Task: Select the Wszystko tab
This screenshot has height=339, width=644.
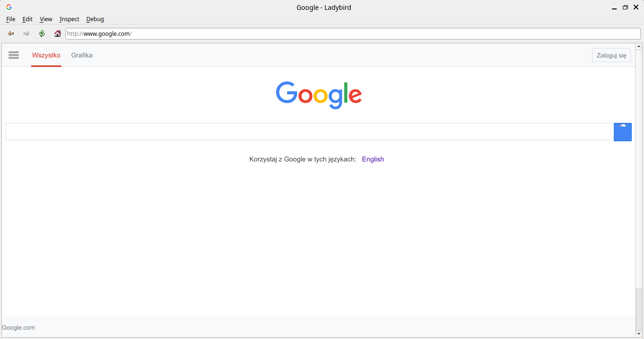Action: click(x=46, y=56)
